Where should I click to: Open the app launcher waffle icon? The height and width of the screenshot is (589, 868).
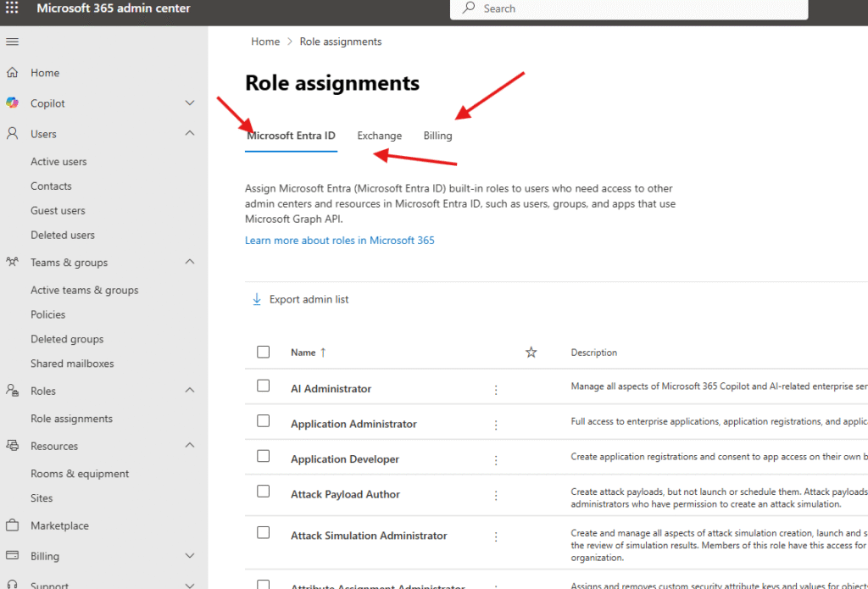13,8
